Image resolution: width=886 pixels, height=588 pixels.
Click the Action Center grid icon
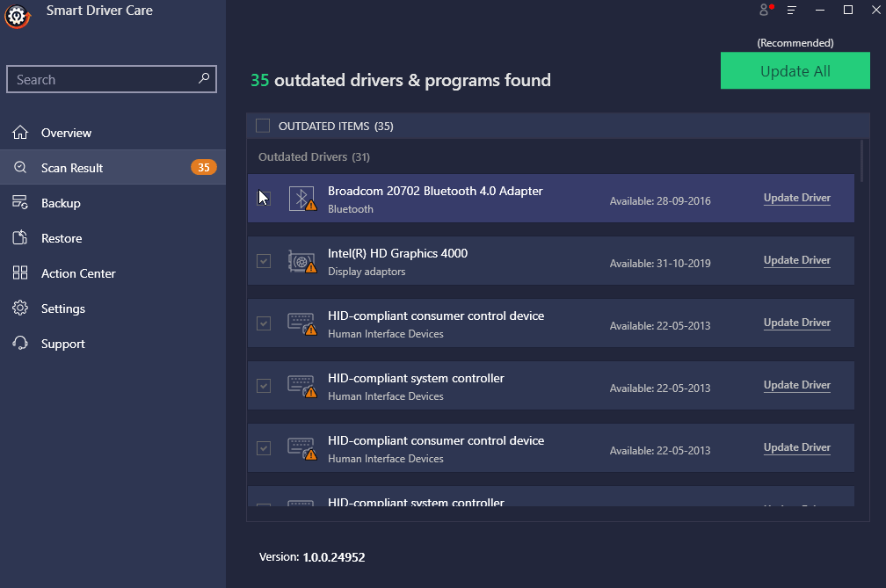[20, 273]
